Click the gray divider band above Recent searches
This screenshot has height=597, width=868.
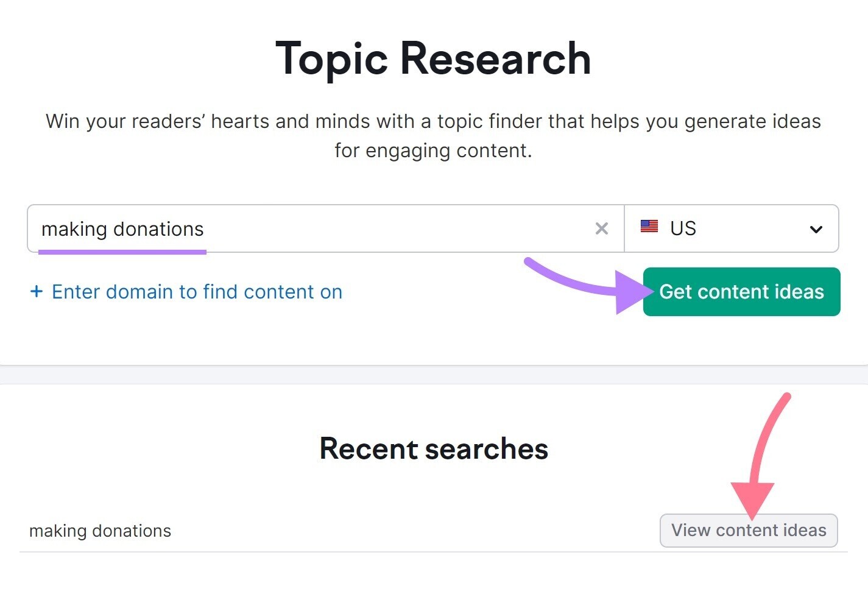coord(434,375)
